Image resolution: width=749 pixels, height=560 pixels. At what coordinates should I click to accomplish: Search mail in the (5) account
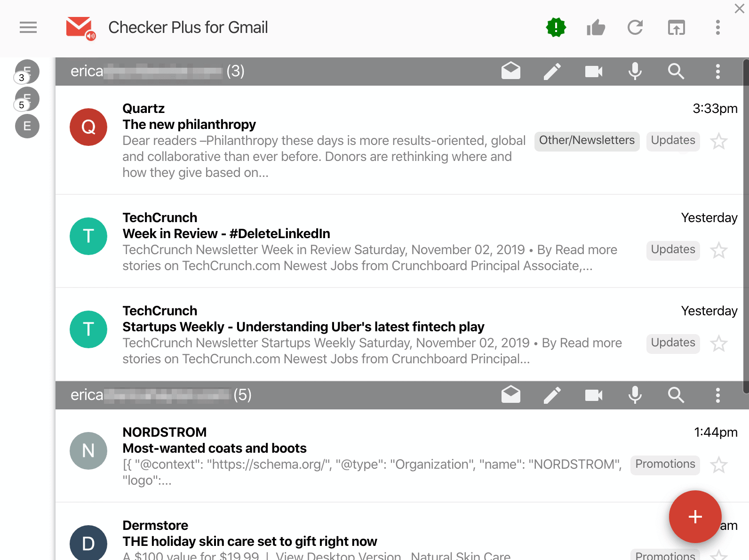pos(676,395)
